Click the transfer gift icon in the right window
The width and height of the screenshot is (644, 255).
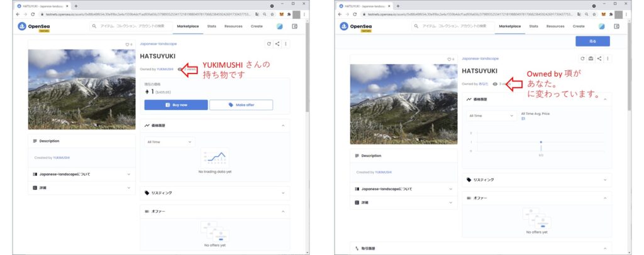[x=591, y=58]
